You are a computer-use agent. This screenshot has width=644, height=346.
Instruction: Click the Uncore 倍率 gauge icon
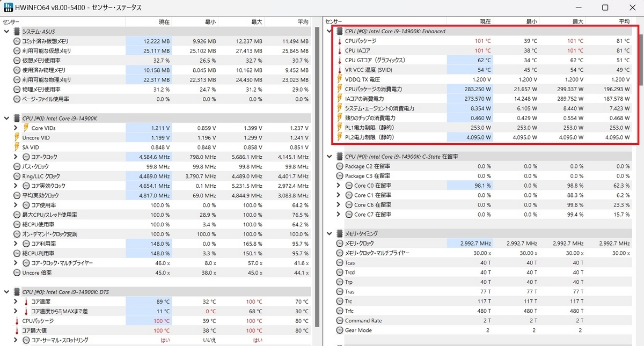(17, 273)
